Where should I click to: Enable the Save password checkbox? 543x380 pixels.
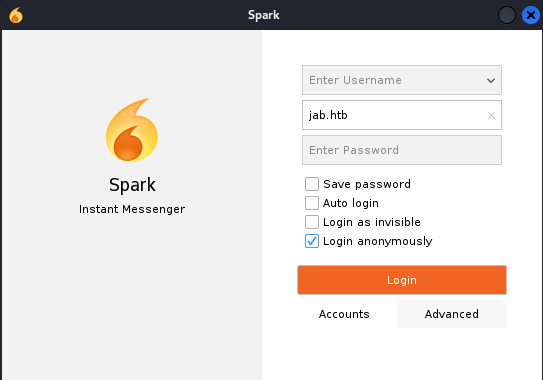click(x=312, y=184)
